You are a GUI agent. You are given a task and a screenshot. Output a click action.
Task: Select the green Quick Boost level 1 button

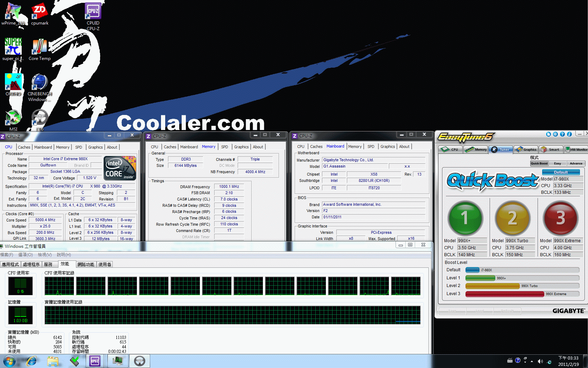(465, 218)
